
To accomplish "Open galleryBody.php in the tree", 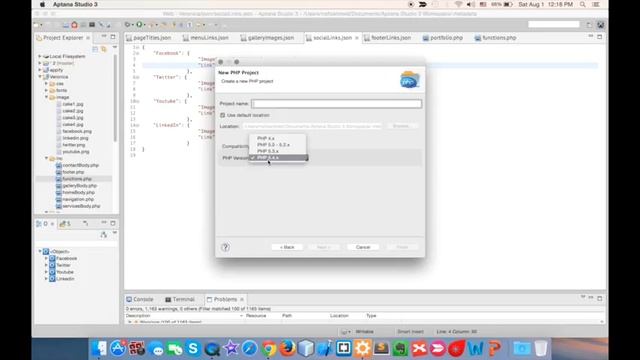I will click(76, 186).
